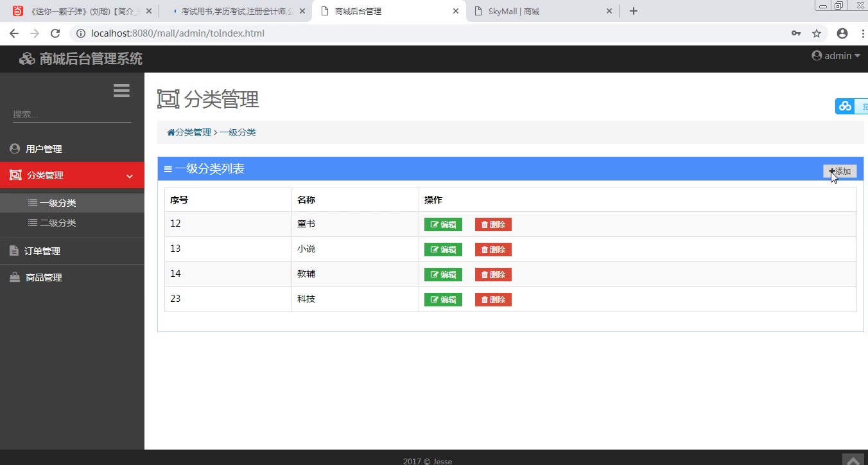Viewport: 868px width, 465px height.
Task: Click the scroll-to-top arrow in footer
Action: 853,459
